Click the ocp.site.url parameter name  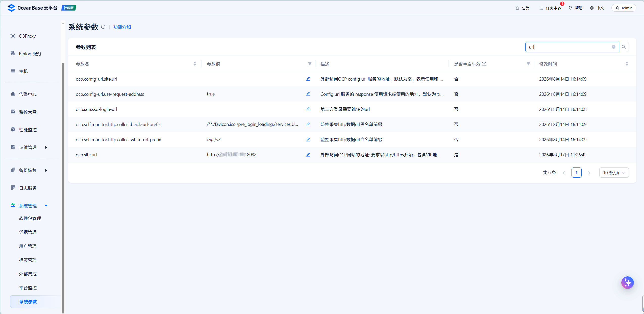coord(86,155)
